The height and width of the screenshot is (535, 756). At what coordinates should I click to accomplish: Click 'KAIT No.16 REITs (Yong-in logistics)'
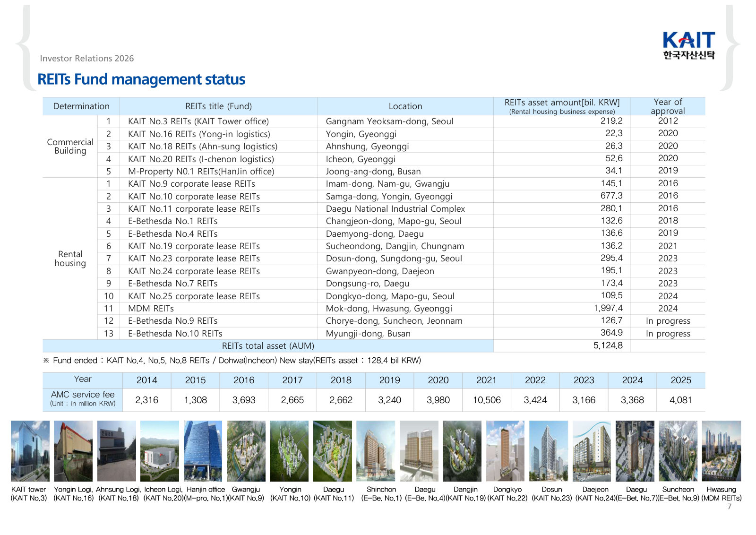click(x=199, y=134)
